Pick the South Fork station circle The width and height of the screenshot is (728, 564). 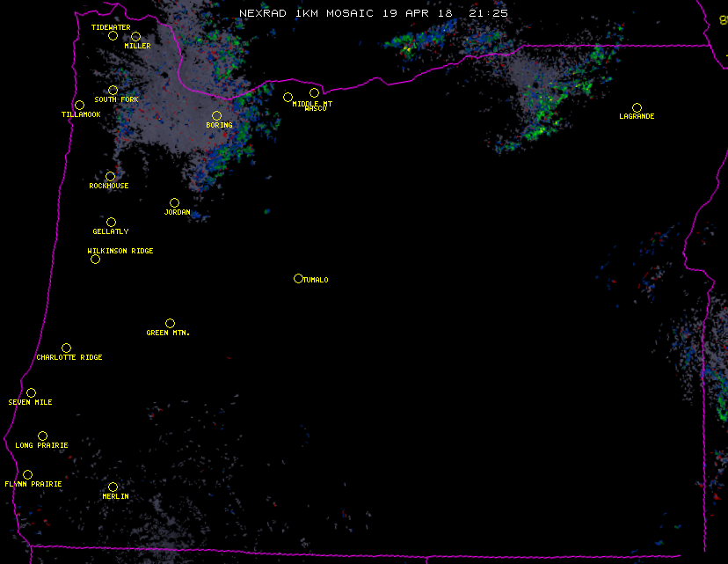pos(113,91)
